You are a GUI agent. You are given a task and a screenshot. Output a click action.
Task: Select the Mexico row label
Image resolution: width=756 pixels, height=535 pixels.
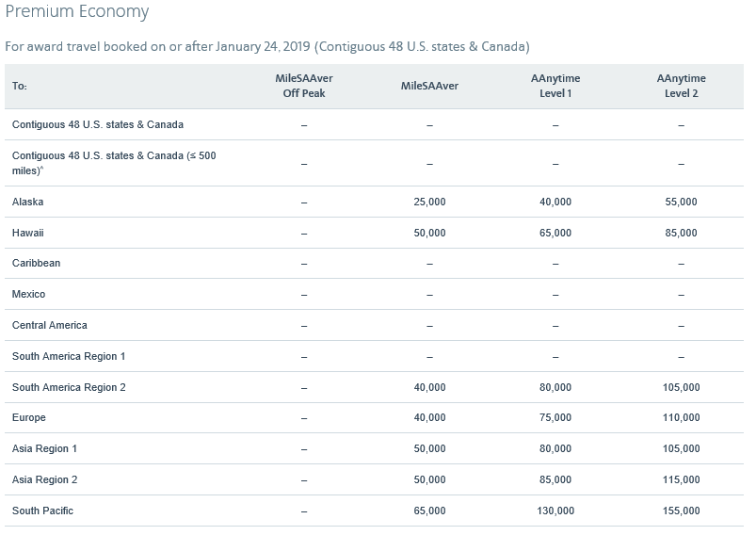click(28, 294)
